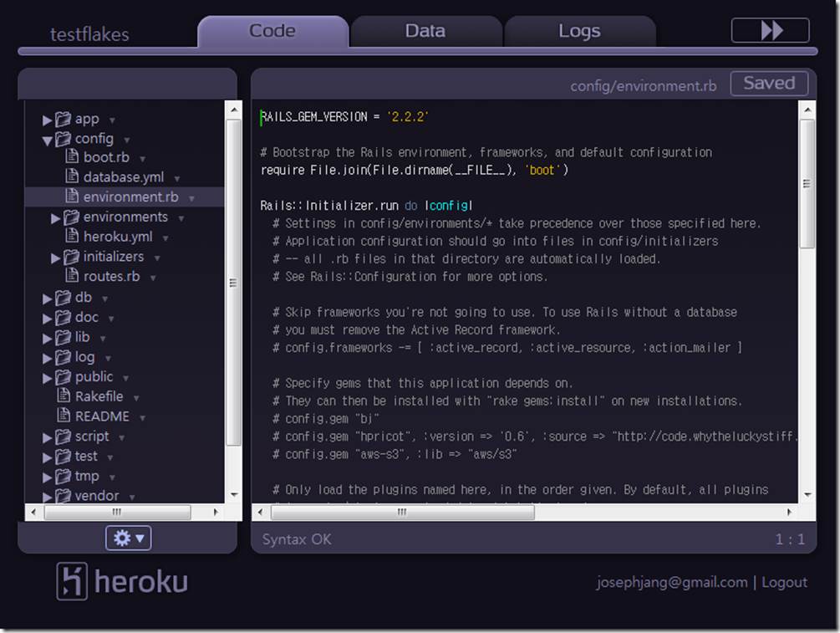The image size is (840, 633).
Task: Click the 'Syntax OK' status text
Action: tap(296, 539)
